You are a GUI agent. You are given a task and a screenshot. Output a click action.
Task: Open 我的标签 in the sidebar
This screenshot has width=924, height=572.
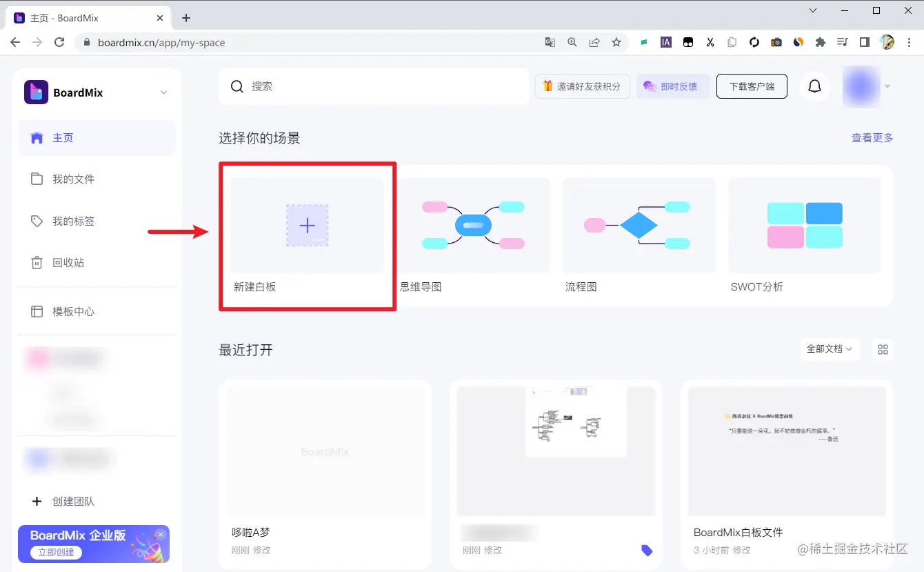coord(97,221)
